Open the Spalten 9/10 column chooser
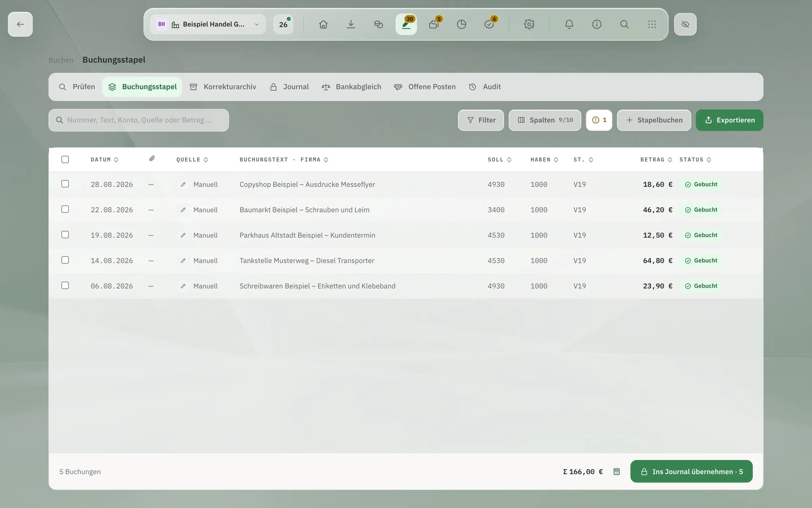 click(x=545, y=120)
